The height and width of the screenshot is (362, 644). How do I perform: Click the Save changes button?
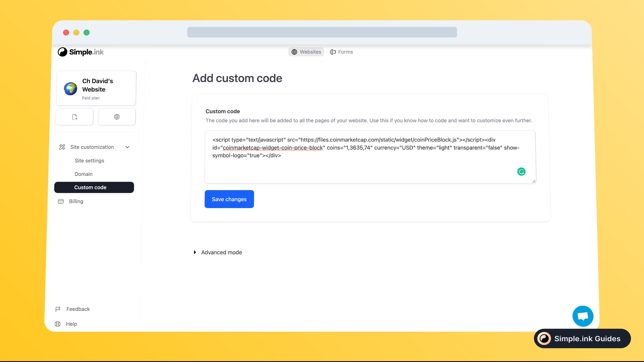tap(229, 199)
